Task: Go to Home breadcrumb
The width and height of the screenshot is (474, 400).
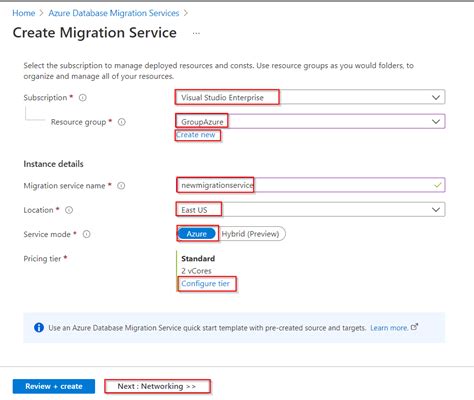Action: (24, 13)
